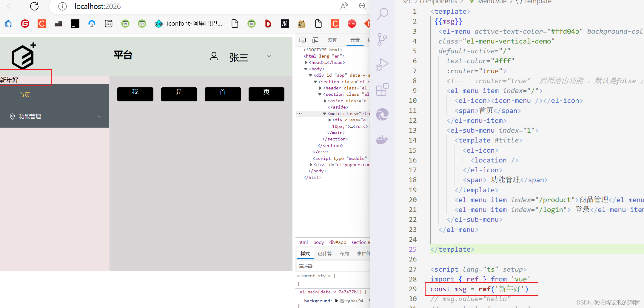Click the {{msg}} line in the editor
Image resolution: width=644 pixels, height=308 pixels.
[x=449, y=21]
